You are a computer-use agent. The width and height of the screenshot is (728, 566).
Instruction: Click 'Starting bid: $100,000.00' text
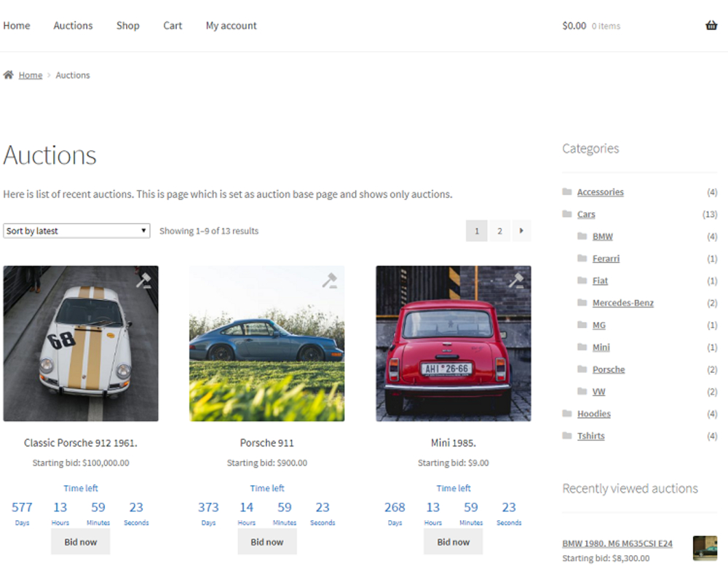coord(81,463)
